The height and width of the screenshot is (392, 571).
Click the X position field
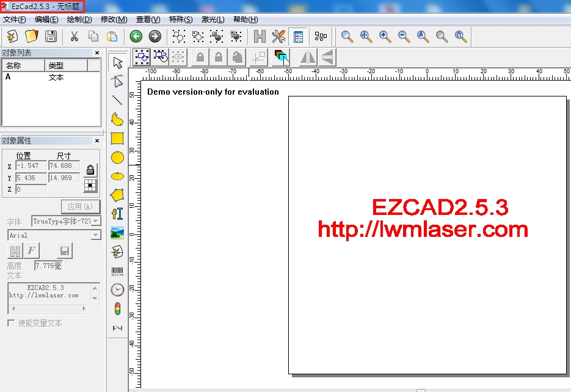point(31,165)
